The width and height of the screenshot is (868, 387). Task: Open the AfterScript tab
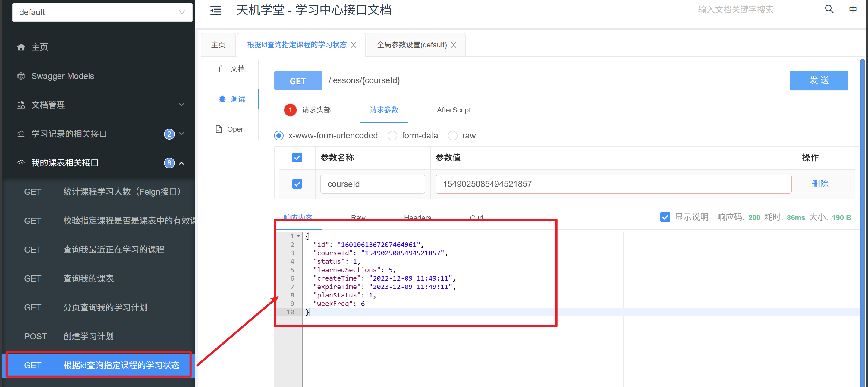[x=454, y=110]
